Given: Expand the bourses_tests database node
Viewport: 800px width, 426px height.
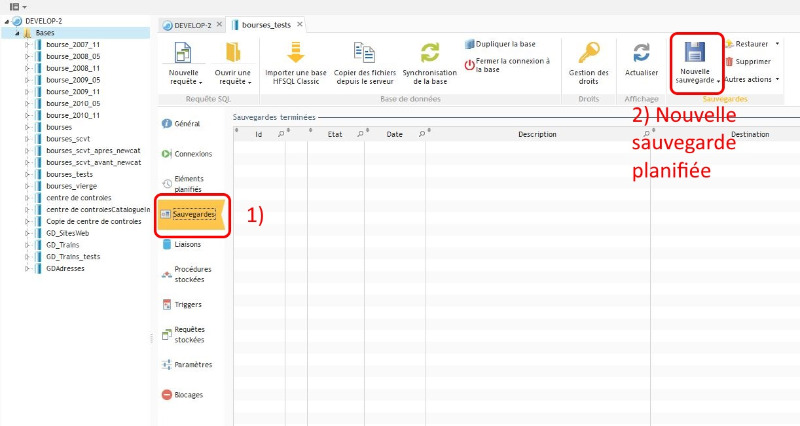Looking at the screenshot, I should coord(27,174).
